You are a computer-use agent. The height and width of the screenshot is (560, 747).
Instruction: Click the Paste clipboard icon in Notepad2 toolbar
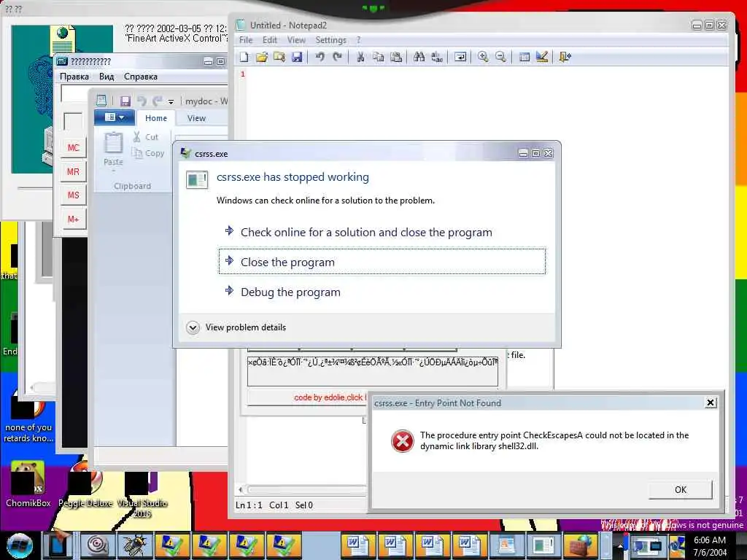(x=396, y=57)
